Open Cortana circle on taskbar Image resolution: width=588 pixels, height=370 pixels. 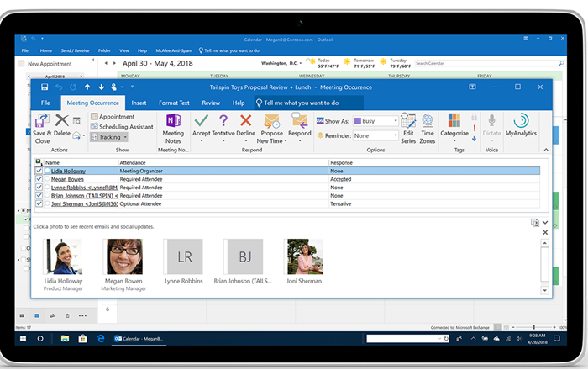(40, 339)
